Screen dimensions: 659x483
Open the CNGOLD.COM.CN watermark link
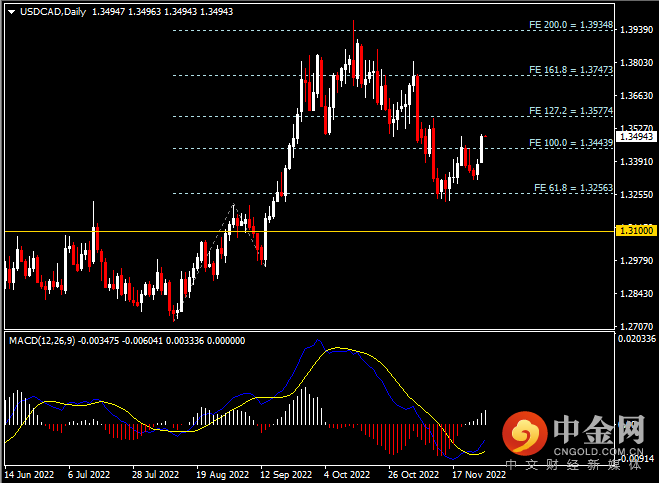point(595,449)
